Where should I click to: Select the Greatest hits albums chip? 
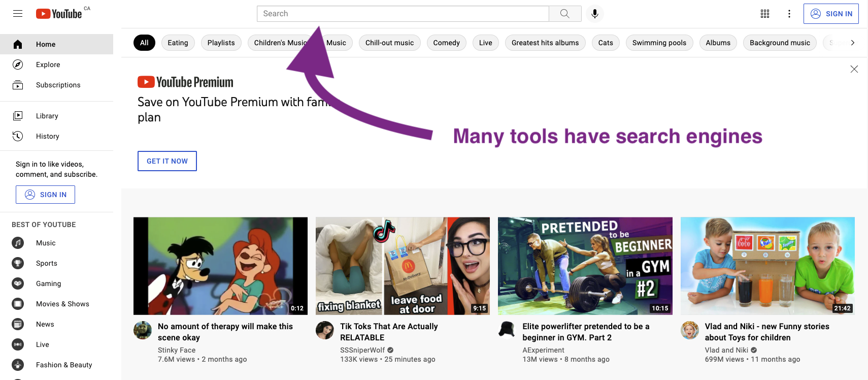point(545,43)
